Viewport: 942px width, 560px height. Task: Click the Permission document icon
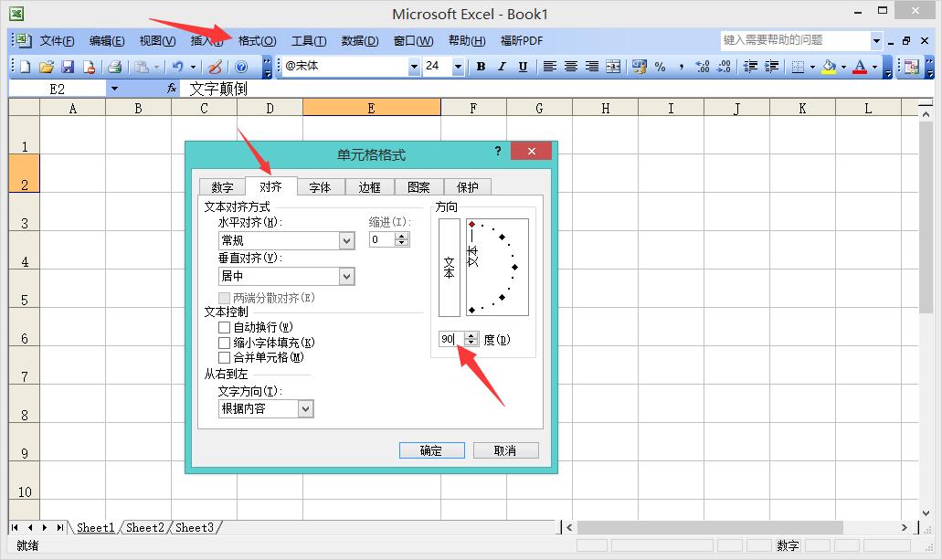89,67
